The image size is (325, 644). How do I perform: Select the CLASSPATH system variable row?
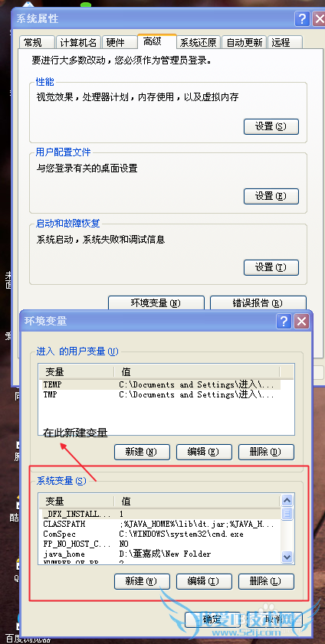pyautogui.click(x=160, y=524)
